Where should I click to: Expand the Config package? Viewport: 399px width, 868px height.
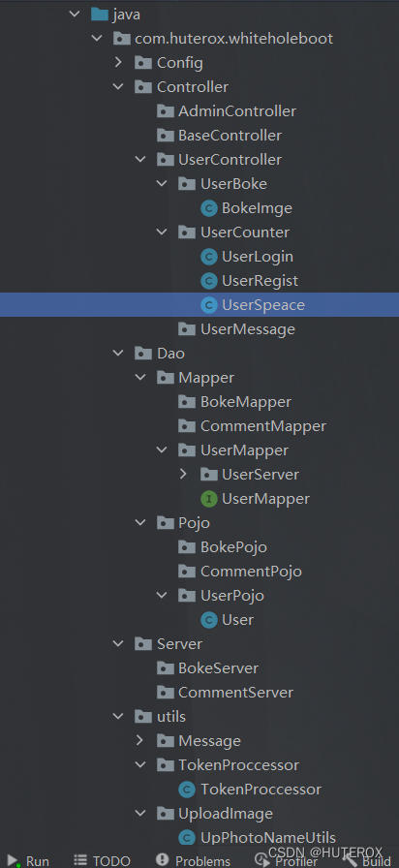click(118, 63)
